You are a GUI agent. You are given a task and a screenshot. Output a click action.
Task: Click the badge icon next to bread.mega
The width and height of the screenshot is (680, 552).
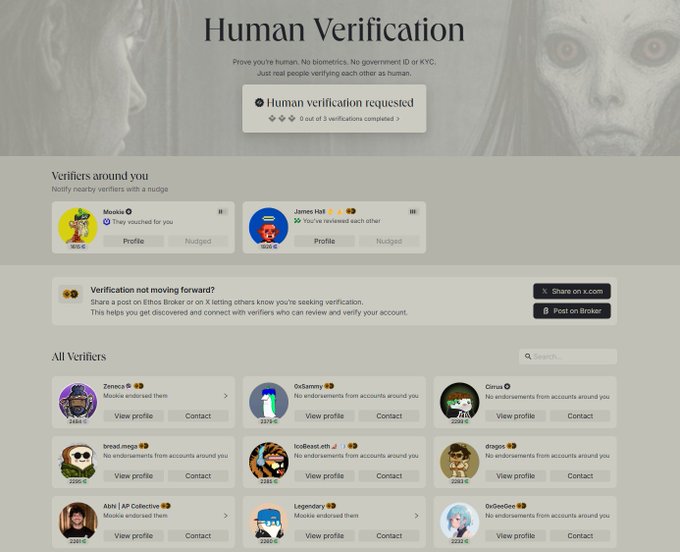coord(144,446)
